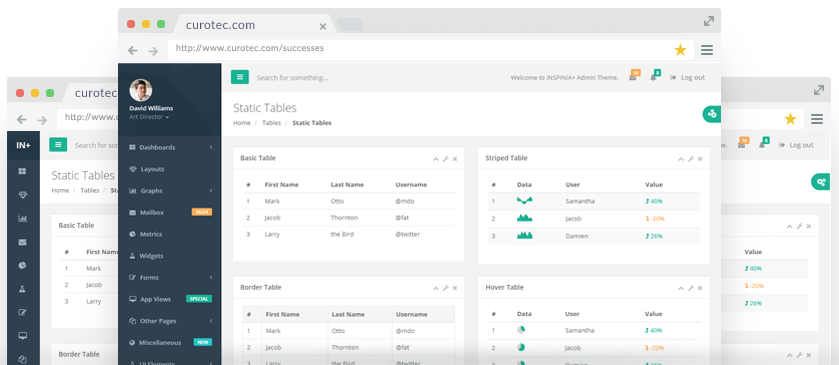The width and height of the screenshot is (839, 365).
Task: Open the green settings cog tab in front window
Action: coord(712,114)
